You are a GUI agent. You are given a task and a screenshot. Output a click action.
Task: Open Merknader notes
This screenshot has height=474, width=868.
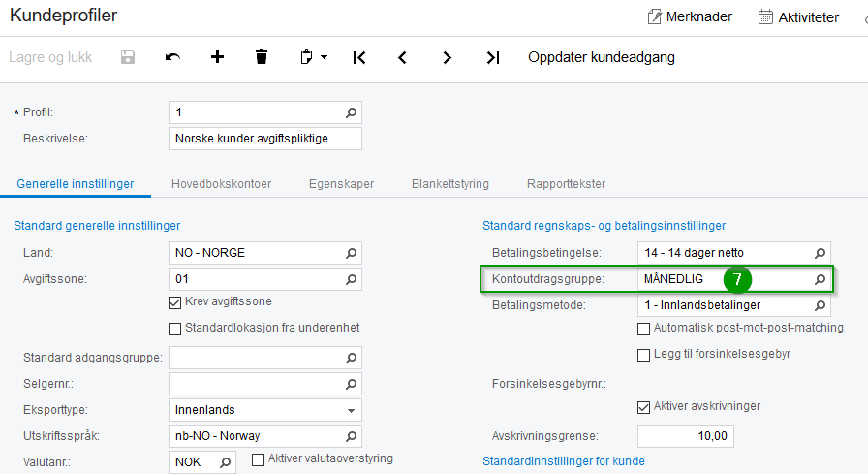pyautogui.click(x=689, y=16)
